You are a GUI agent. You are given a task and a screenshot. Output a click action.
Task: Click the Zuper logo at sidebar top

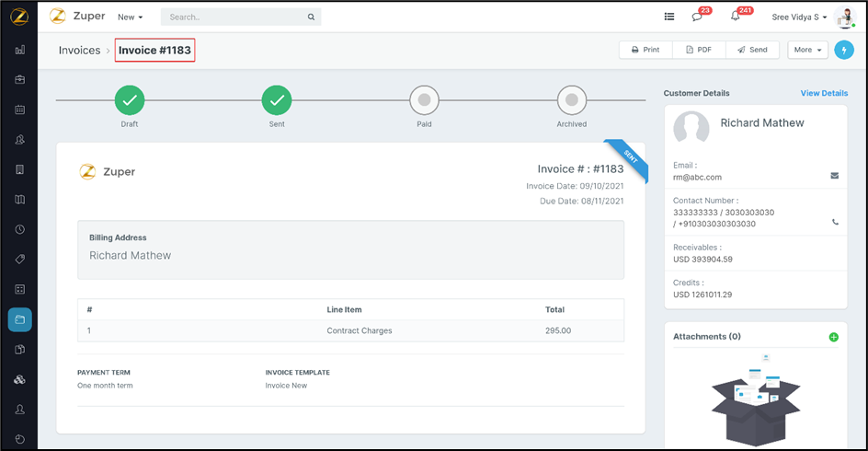coord(19,17)
